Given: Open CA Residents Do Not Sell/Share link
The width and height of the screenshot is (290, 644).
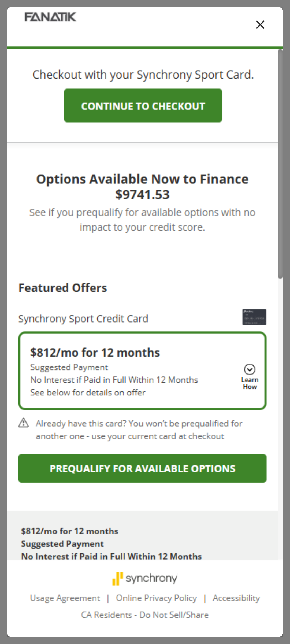Looking at the screenshot, I should [x=145, y=615].
